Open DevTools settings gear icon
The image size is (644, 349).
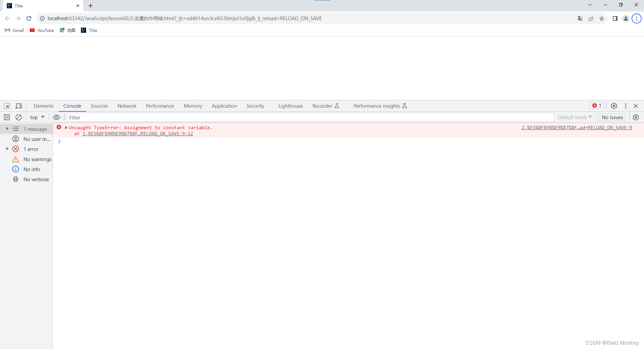pos(614,106)
